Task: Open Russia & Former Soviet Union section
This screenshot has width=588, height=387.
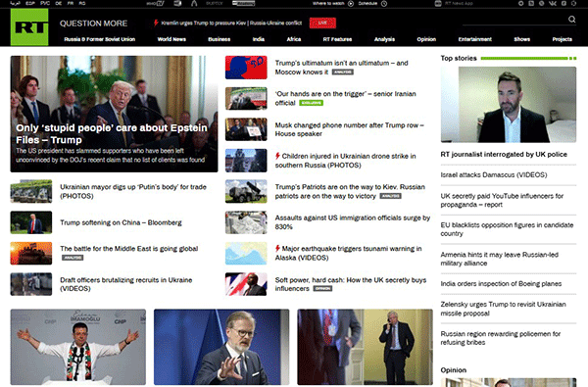Action: [x=99, y=39]
